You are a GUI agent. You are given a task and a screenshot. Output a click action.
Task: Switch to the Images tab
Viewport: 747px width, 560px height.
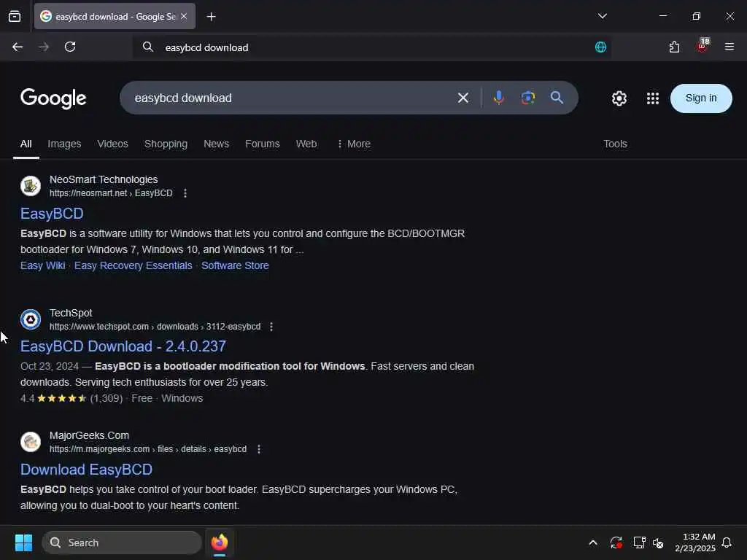pyautogui.click(x=64, y=144)
